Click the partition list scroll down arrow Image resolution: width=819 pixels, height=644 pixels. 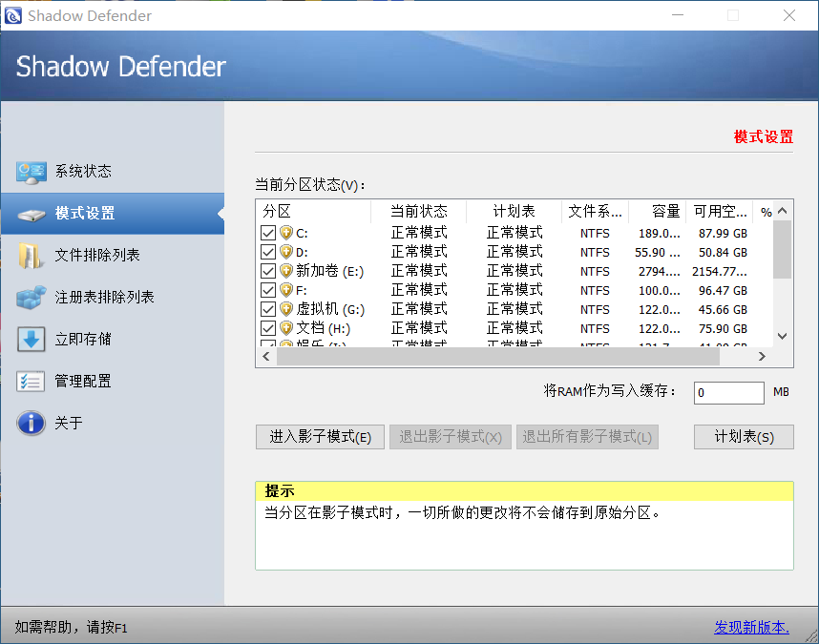tap(782, 336)
